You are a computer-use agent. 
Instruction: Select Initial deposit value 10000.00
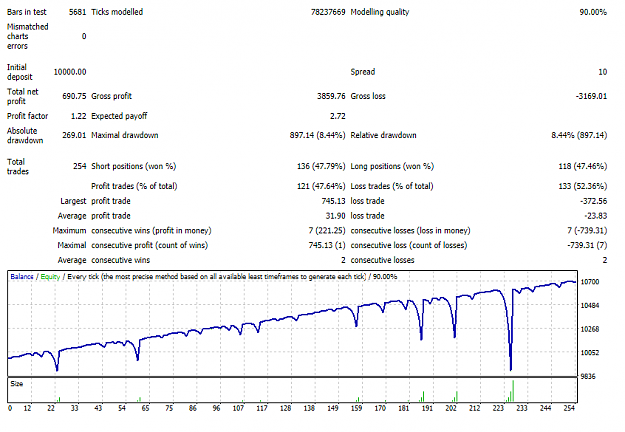pos(70,72)
